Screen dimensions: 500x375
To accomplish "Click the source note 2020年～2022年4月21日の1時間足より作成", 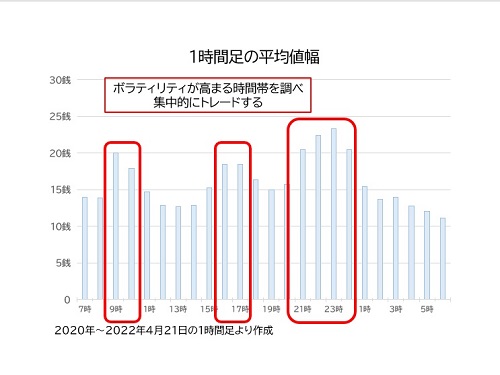I will [x=164, y=331].
